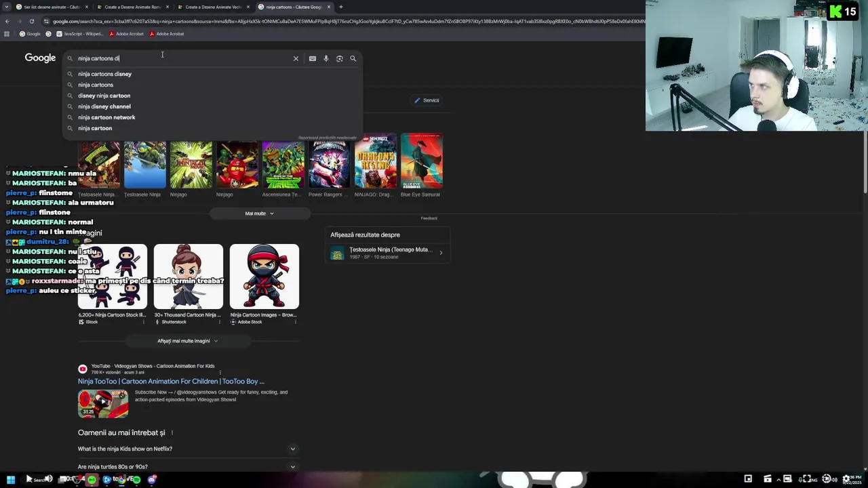This screenshot has width=868, height=488.
Task: Open a new browser tab
Action: pos(340,7)
